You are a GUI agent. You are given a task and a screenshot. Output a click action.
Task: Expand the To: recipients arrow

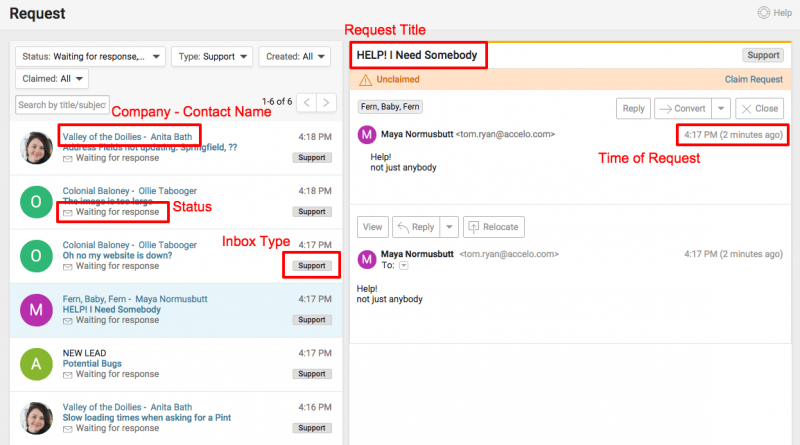404,266
